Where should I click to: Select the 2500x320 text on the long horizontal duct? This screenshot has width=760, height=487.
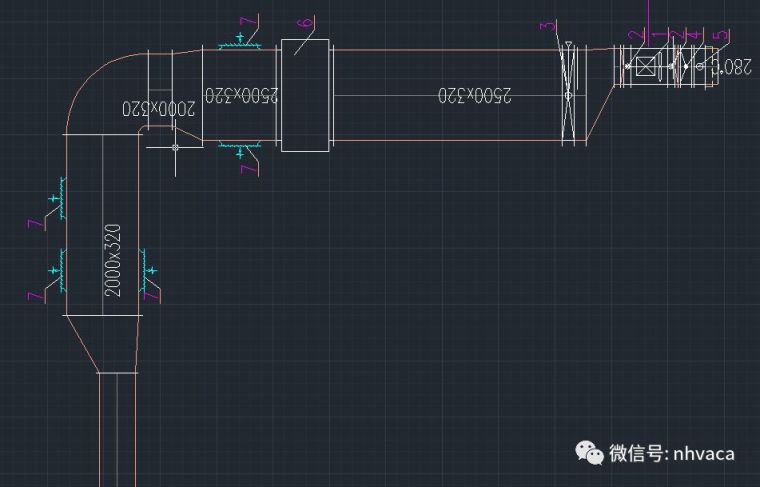(474, 95)
